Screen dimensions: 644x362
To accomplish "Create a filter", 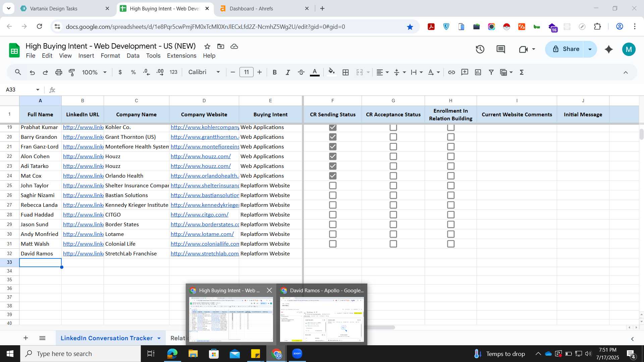I will [491, 72].
